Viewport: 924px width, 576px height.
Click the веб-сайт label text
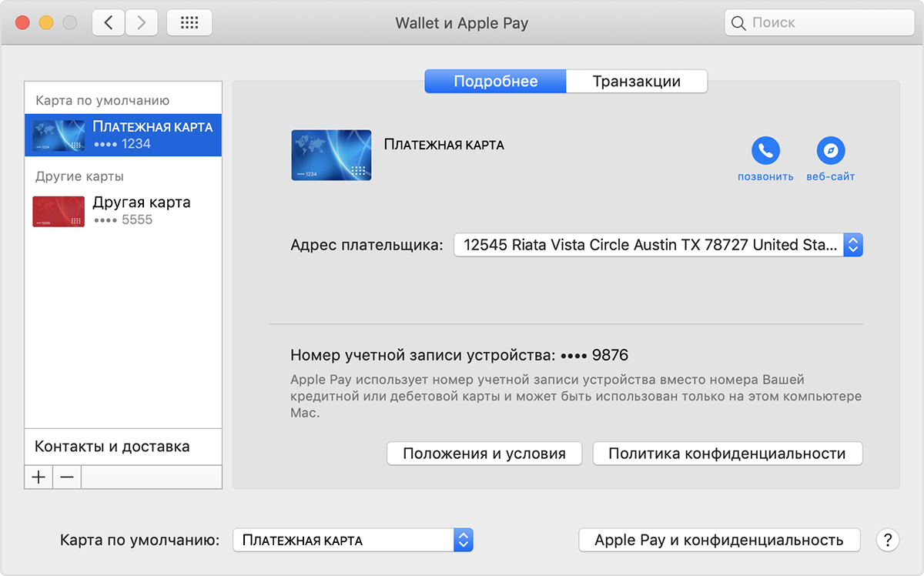831,176
